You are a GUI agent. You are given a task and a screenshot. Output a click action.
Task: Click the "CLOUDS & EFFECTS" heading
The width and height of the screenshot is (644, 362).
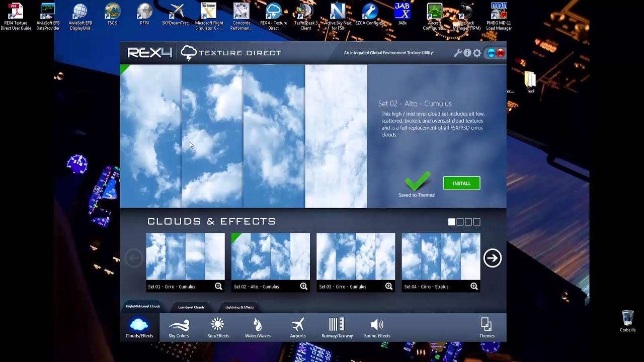(211, 221)
